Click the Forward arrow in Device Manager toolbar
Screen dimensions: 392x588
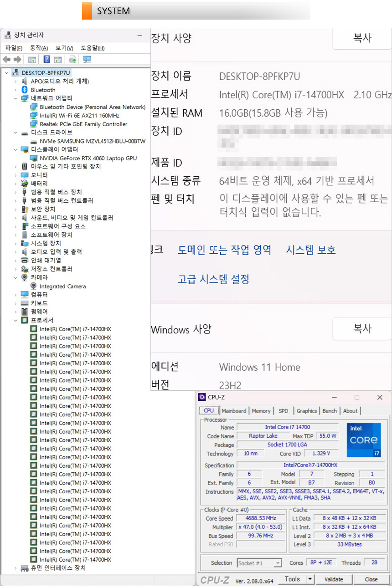(17, 60)
